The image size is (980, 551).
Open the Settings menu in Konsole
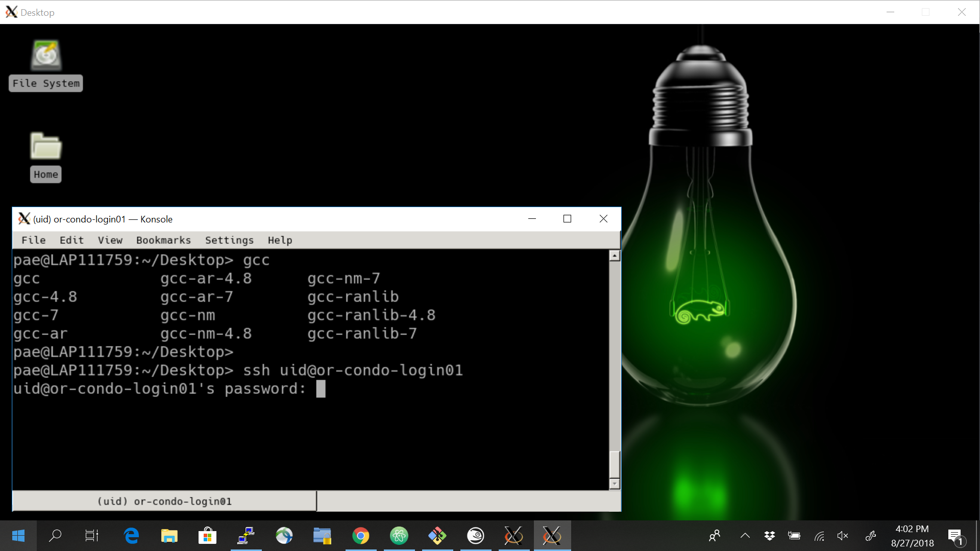pyautogui.click(x=229, y=240)
